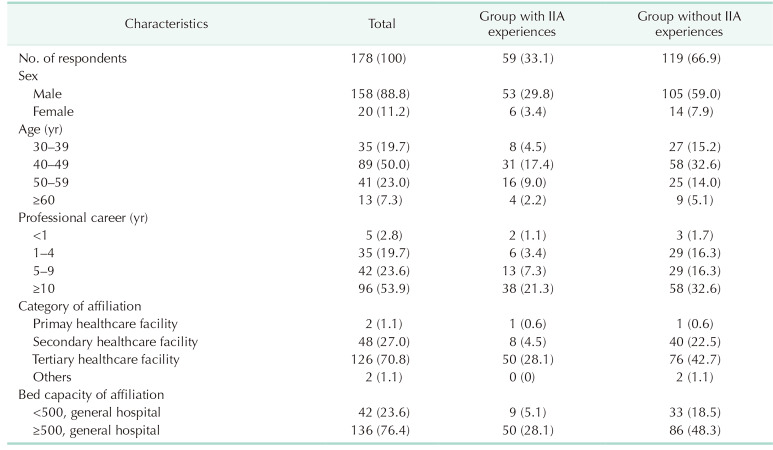Screen dimensions: 773x450
Task: Click the Sex section label
Action: [28, 76]
